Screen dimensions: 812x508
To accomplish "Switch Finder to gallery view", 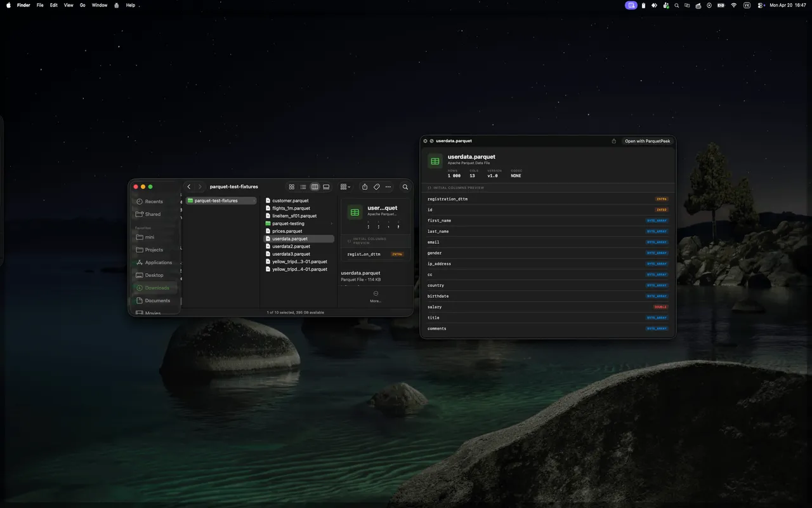I will (326, 187).
